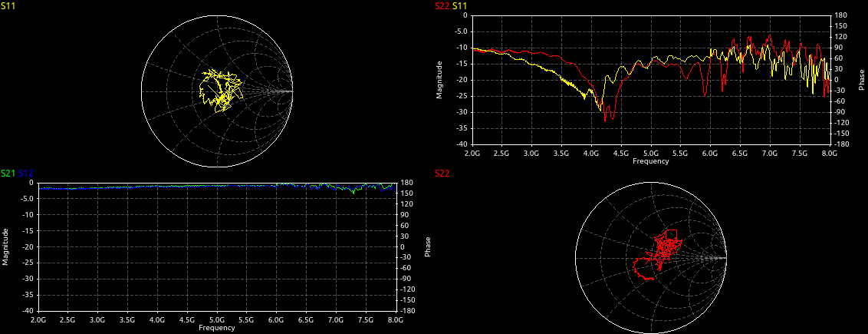Click the Phase axis label of the S22/S11 plot
Image resolution: width=868 pixels, height=334 pixels.
(862, 80)
